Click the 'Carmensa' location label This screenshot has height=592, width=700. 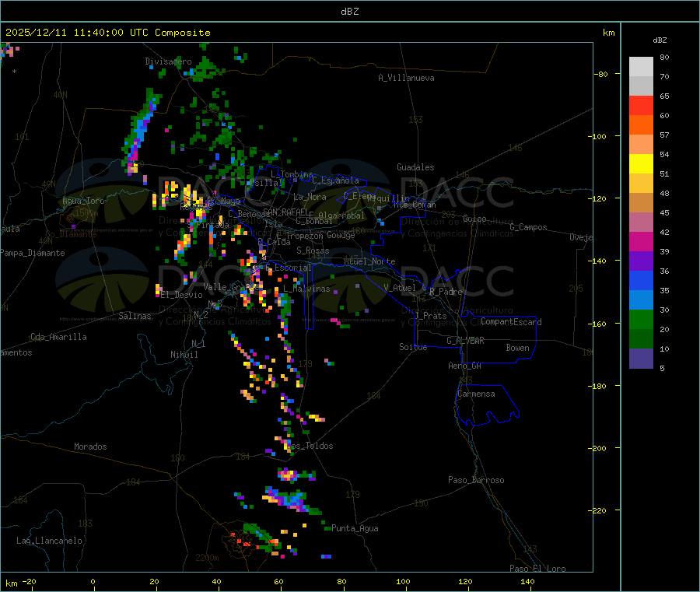click(x=476, y=394)
